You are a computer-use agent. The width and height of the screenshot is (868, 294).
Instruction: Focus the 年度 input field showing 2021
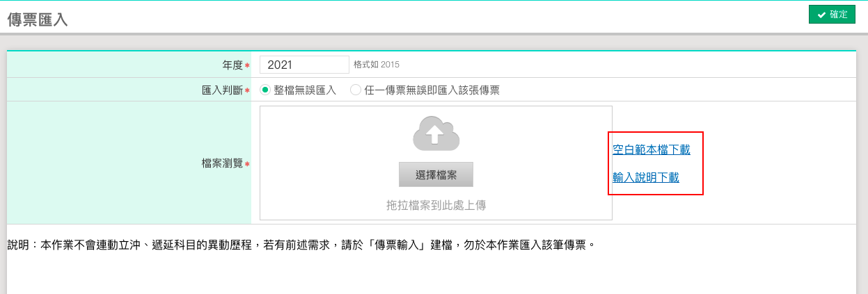(304, 65)
